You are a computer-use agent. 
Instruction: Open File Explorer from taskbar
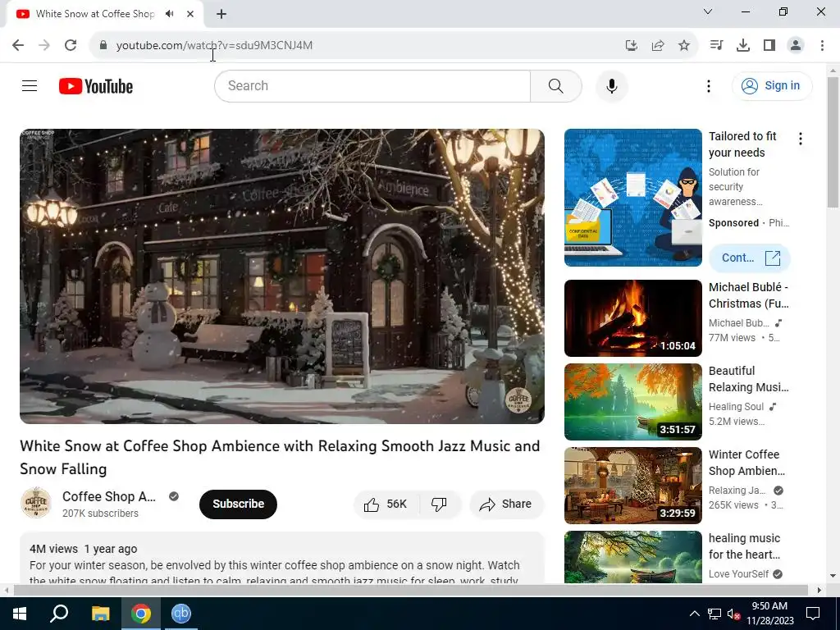[100, 614]
